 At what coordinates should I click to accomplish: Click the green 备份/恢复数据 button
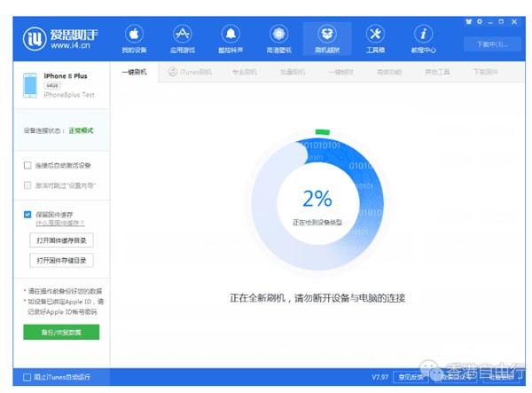click(61, 332)
